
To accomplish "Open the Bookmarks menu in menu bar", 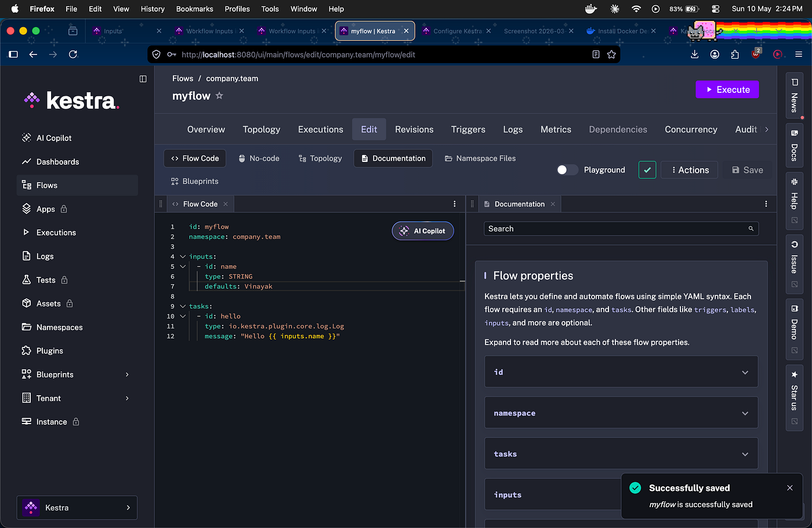I will pos(195,9).
